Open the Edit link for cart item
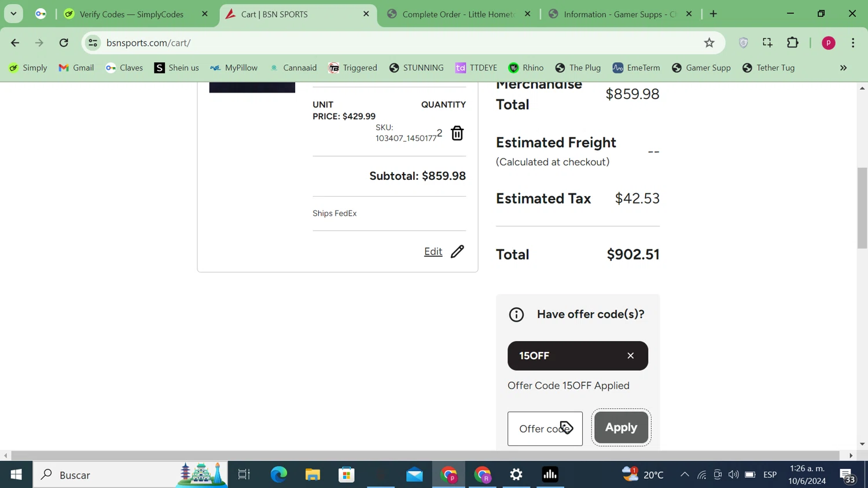868x488 pixels. click(x=433, y=252)
